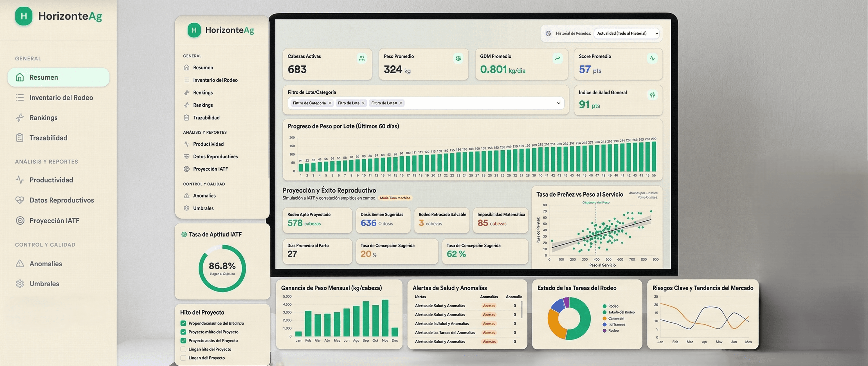Viewport: 868px width, 366px height.
Task: Click the Rodeo Retrasado Salvable card
Action: (x=442, y=220)
